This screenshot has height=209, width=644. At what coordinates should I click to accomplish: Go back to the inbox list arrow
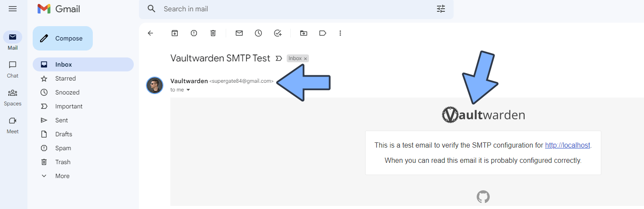150,33
